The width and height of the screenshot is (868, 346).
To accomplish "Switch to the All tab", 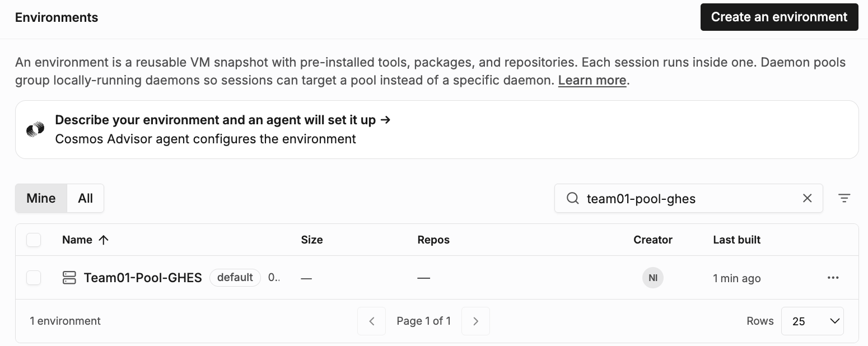I will pyautogui.click(x=85, y=198).
